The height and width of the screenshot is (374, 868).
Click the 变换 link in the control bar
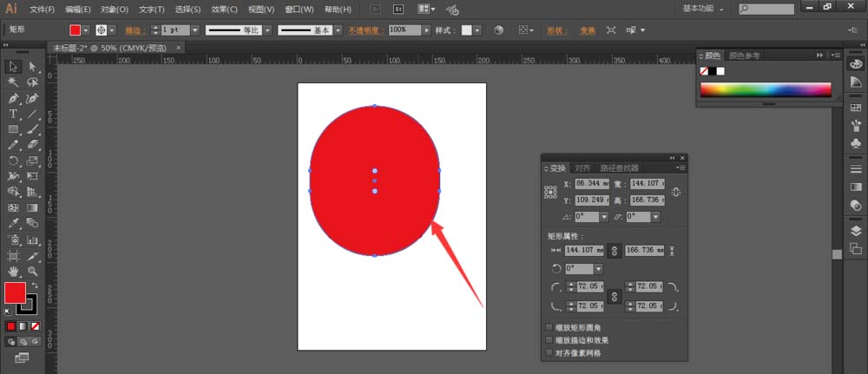(588, 30)
